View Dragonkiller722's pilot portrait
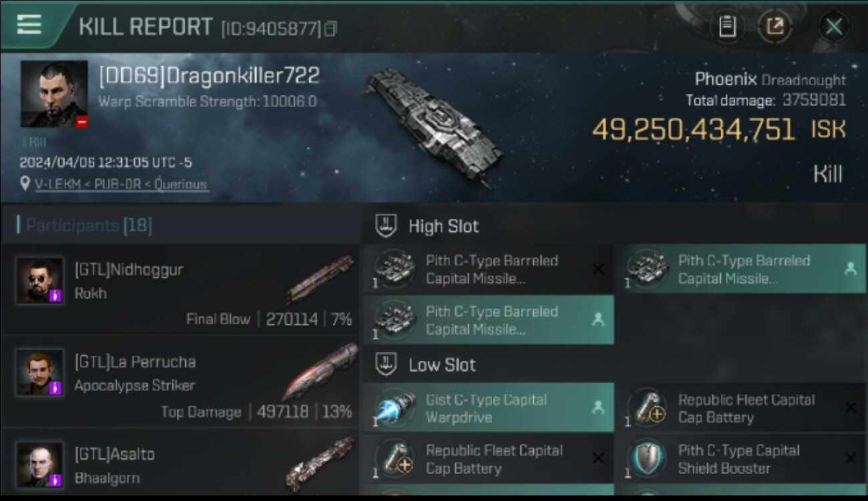The image size is (868, 501). tap(54, 94)
